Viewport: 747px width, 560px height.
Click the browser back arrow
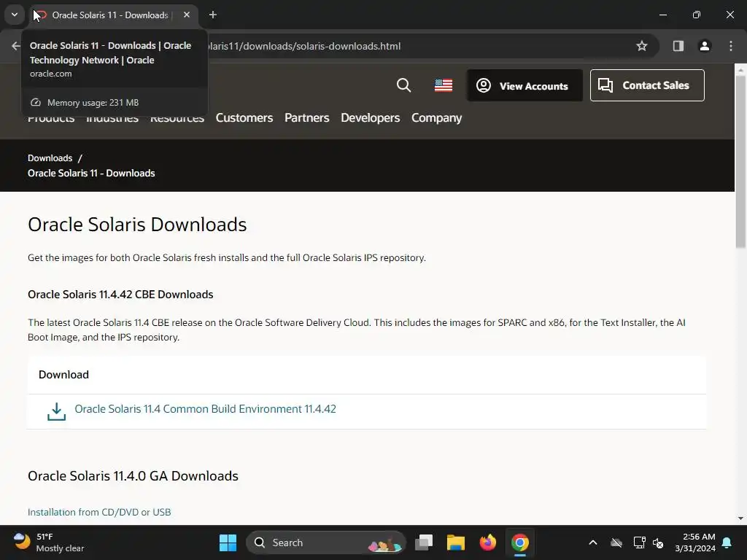(16, 46)
